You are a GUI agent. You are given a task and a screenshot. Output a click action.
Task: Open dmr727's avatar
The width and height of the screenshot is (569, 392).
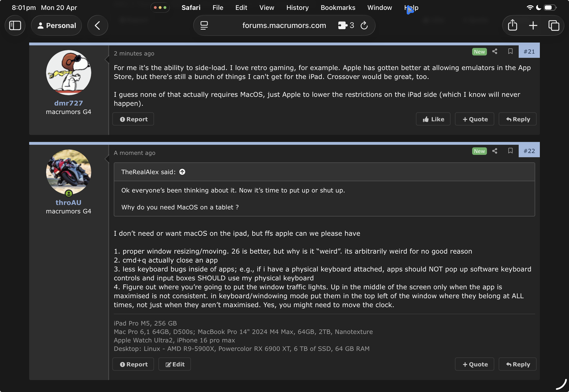point(69,72)
